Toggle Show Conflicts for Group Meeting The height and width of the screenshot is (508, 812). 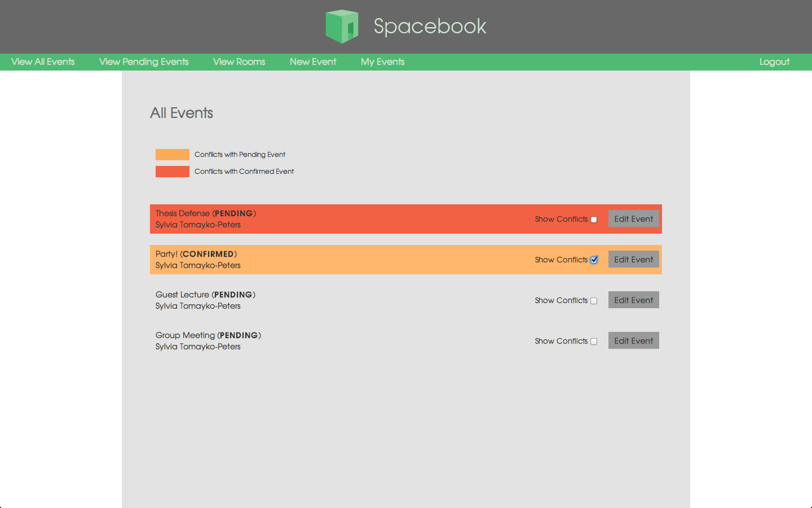click(x=594, y=341)
